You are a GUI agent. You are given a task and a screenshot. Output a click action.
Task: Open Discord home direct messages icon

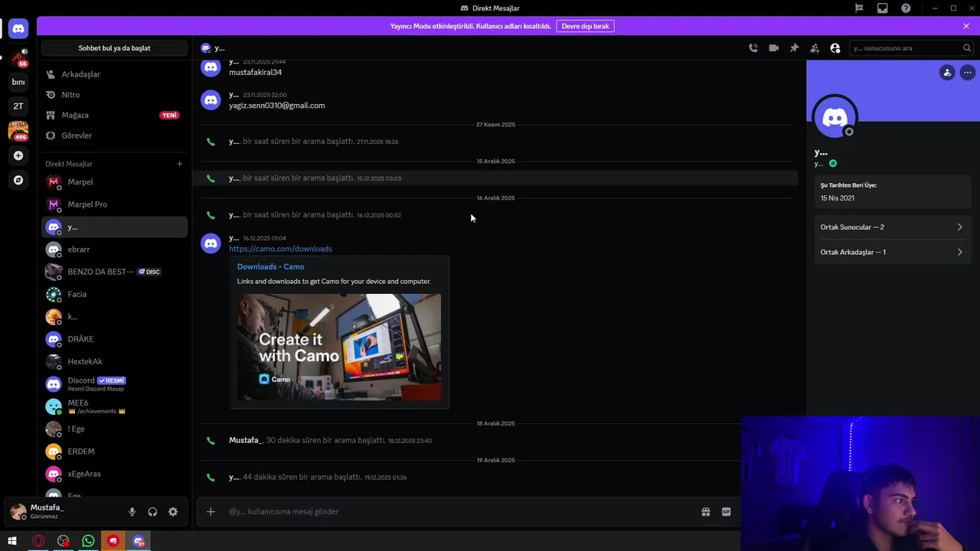pos(18,28)
